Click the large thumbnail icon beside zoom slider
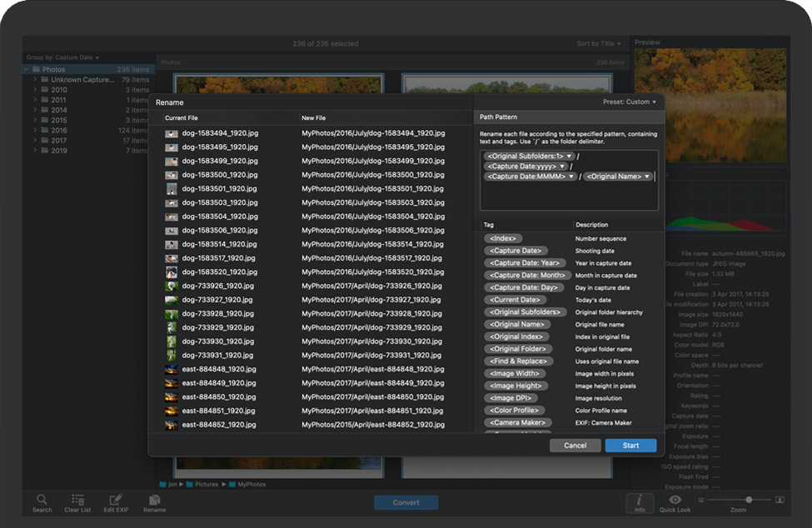Viewport: 812px width, 528px height. (780, 500)
